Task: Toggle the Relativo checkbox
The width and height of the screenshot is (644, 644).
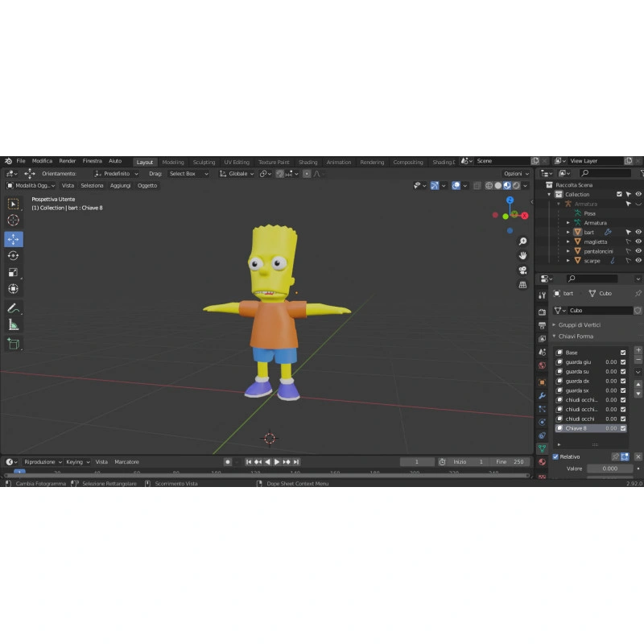Action: click(x=555, y=456)
